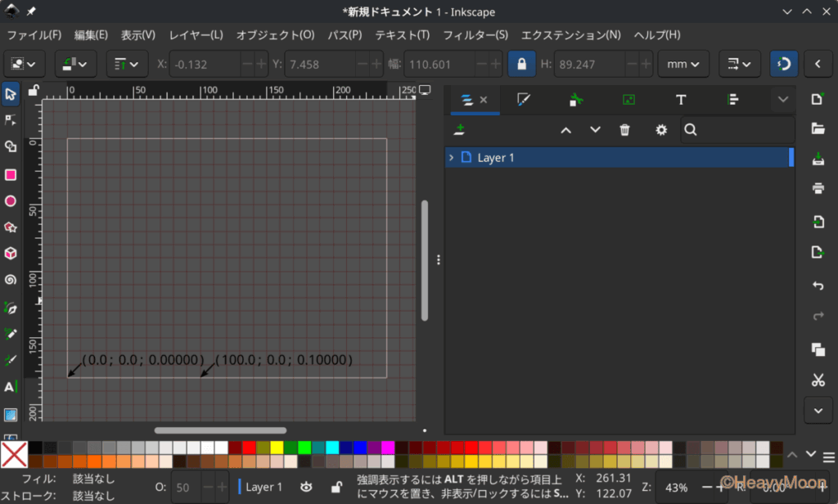Viewport: 838px width, 504px height.
Task: Delete the selected layer with trash icon
Action: [x=624, y=130]
